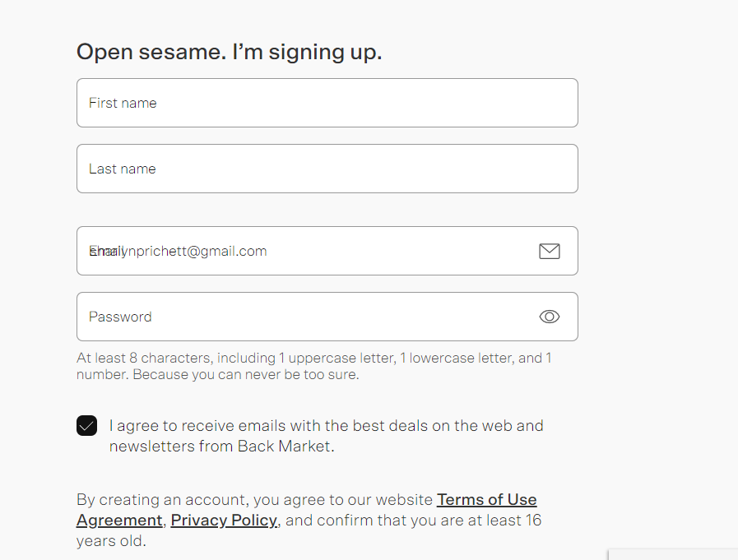Click inside the email address field
This screenshot has width=738, height=560.
point(327,251)
